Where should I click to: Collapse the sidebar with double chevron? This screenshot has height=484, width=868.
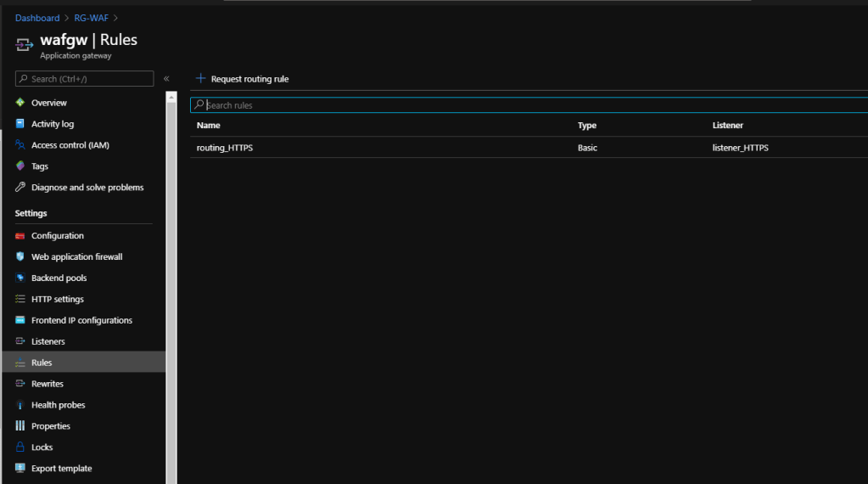(x=166, y=79)
